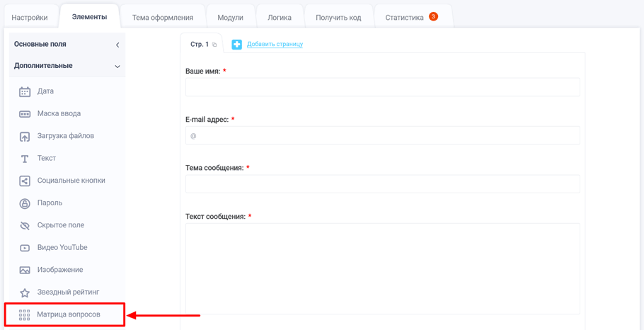Choose the Social buttons (Социальные кнопки) icon
The height and width of the screenshot is (330, 644).
click(25, 181)
